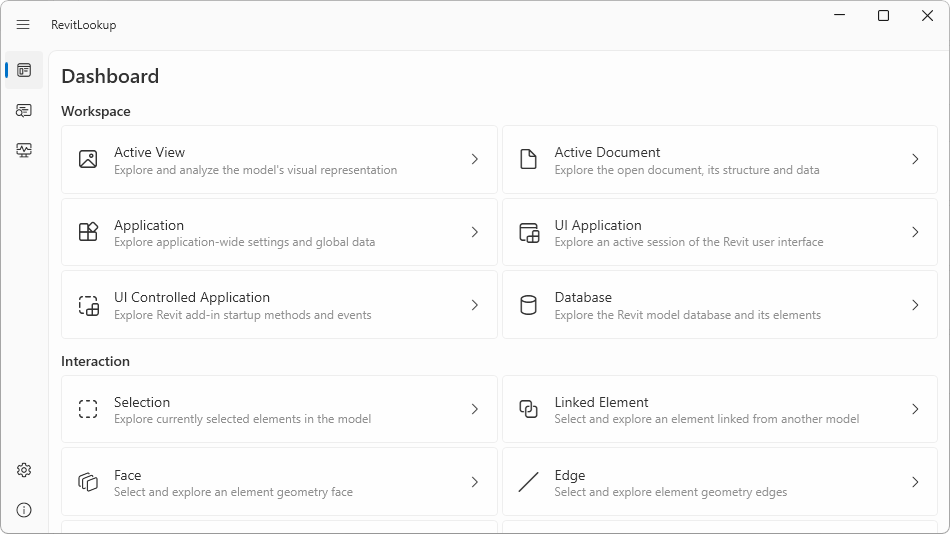
Task: Click the Edge diagonal line icon
Action: click(x=529, y=482)
